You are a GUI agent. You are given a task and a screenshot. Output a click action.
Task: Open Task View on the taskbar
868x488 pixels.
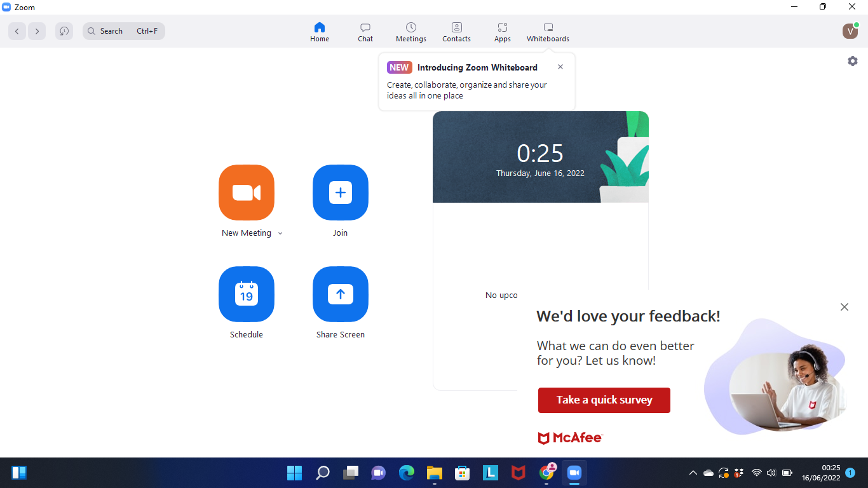[351, 473]
